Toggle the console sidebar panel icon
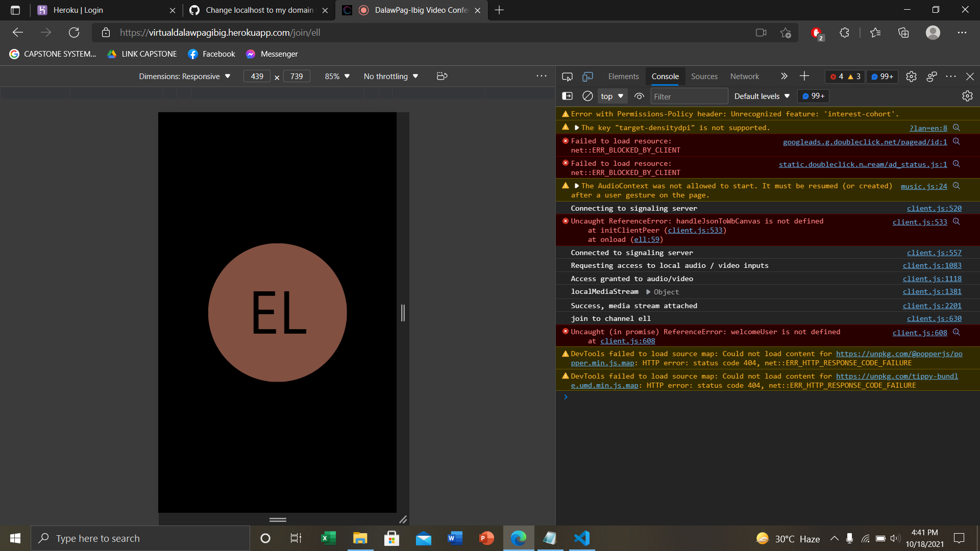Image resolution: width=980 pixels, height=551 pixels. click(x=567, y=96)
